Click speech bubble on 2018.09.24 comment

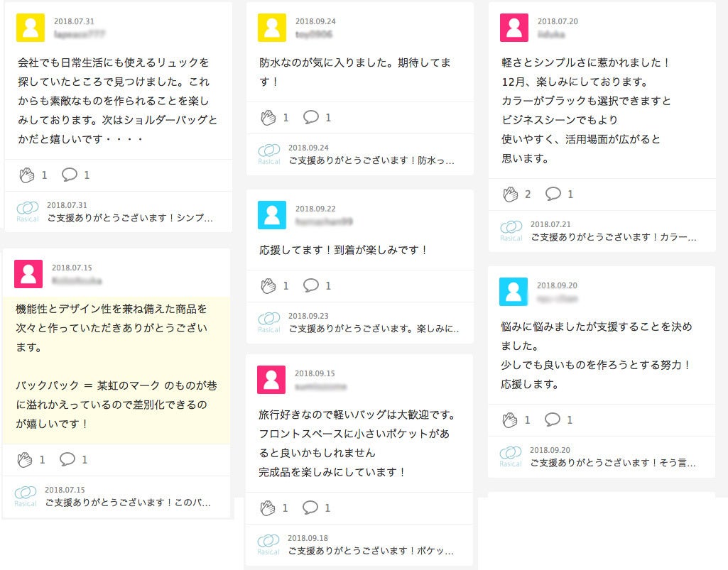(x=311, y=117)
